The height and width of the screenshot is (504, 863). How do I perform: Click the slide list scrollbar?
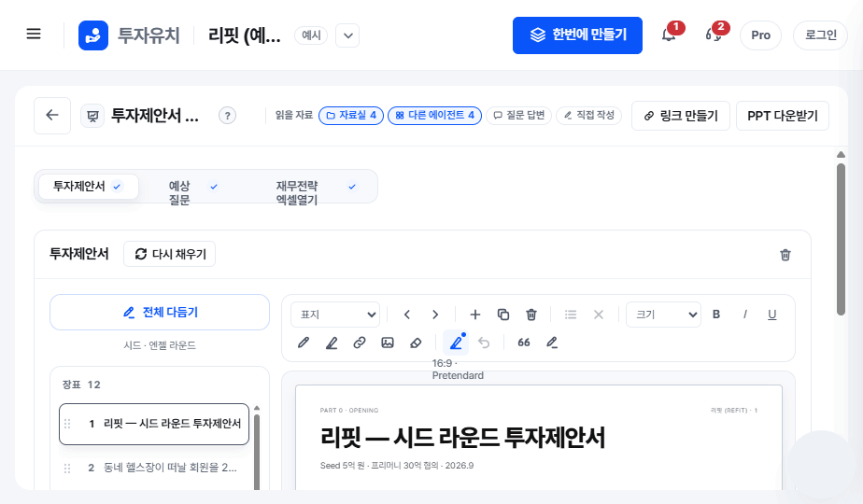click(x=257, y=451)
